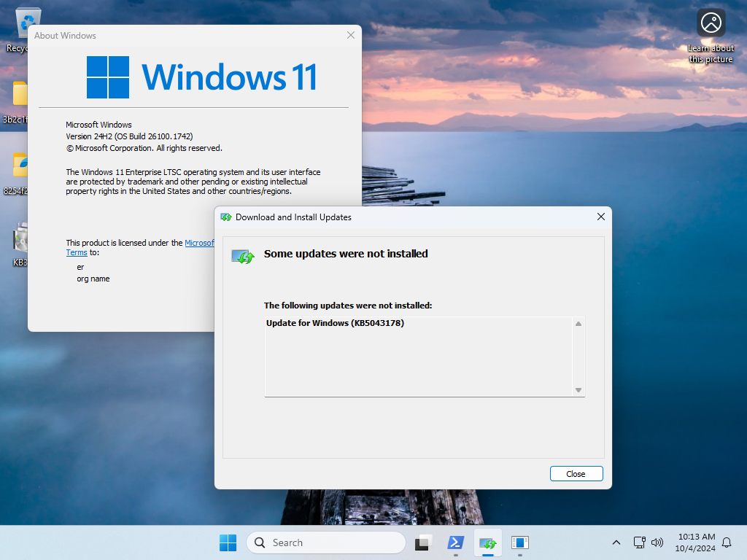This screenshot has width=747, height=560.
Task: Click the down arrow of the updates list scrollbar
Action: 578,390
